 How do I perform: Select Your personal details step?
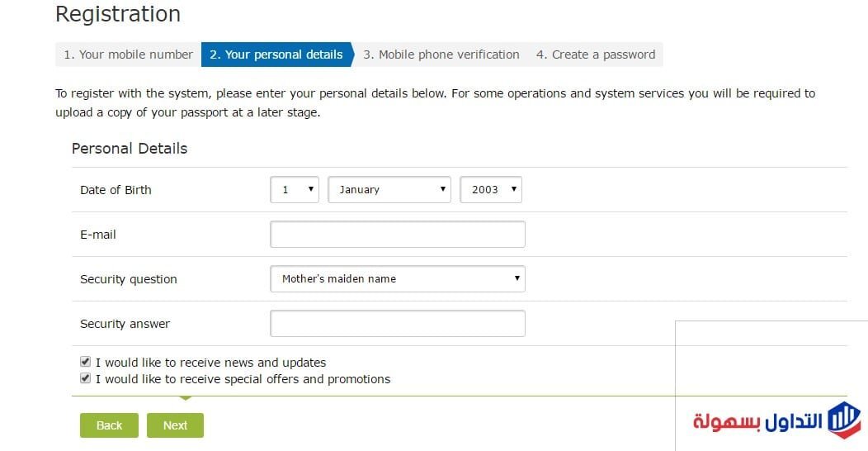click(276, 55)
